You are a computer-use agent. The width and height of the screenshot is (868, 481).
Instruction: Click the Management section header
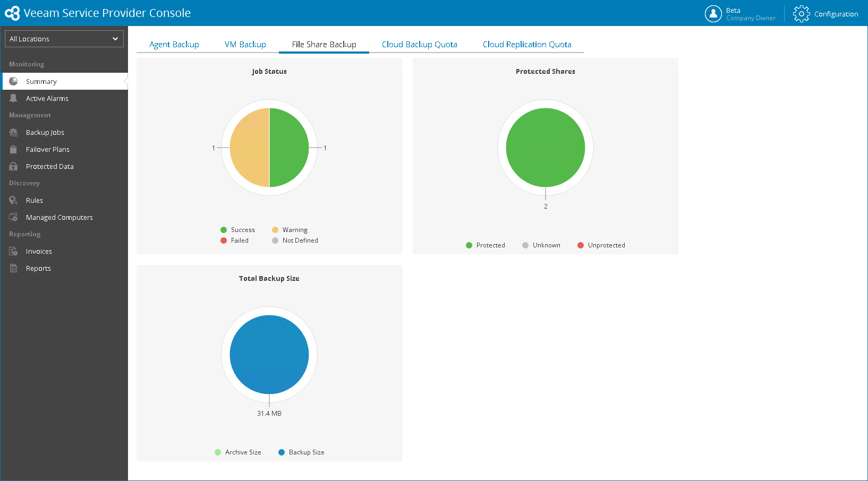30,115
